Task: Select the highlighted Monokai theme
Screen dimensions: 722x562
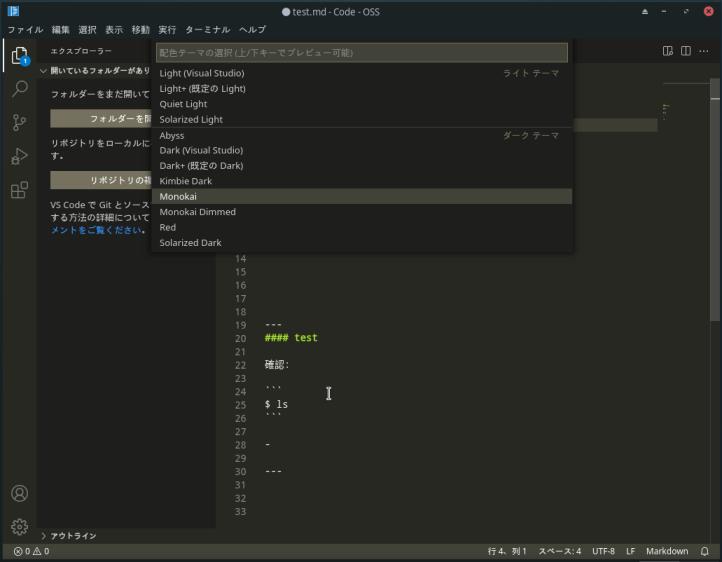Action: [x=361, y=197]
